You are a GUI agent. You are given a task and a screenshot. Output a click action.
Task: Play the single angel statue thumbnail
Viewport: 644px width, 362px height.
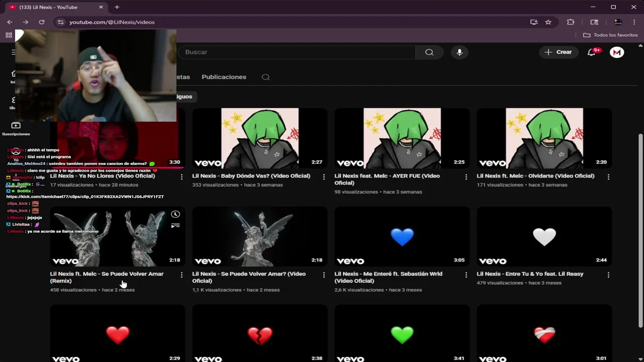(260, 236)
